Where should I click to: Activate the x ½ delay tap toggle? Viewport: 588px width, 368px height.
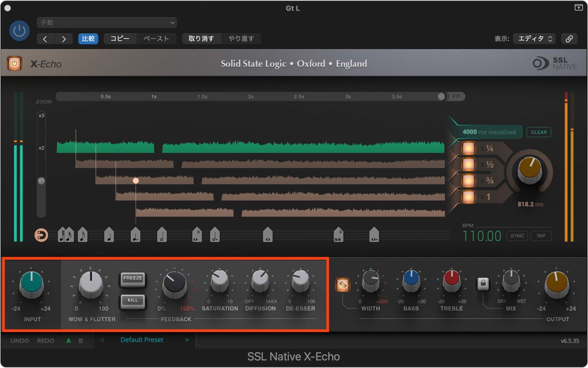click(x=468, y=164)
